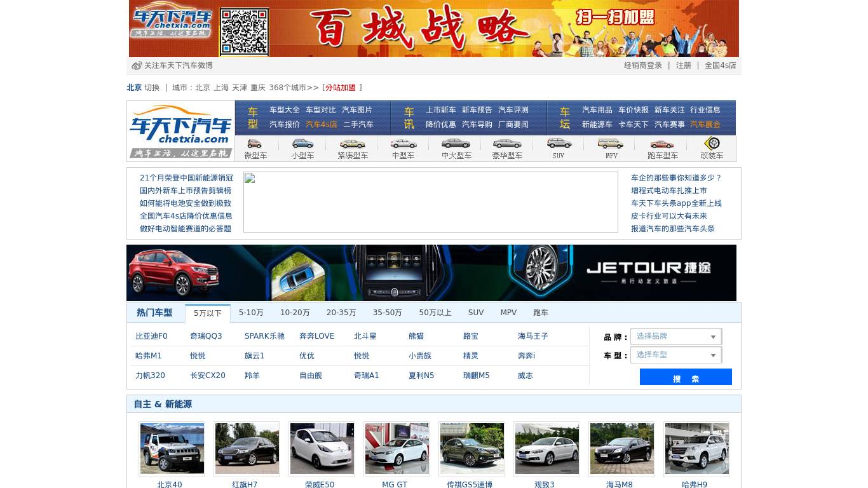Open 上市新车 in navigation menu
Viewport: 868px width, 488px height.
(x=441, y=110)
